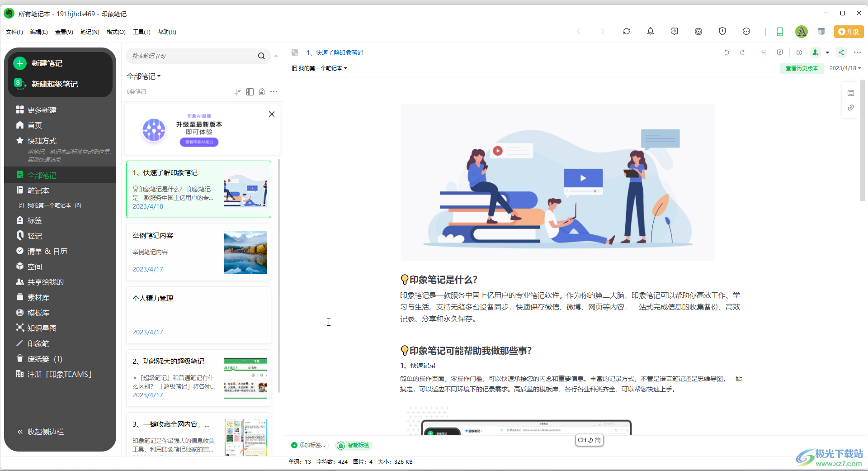Click 查看印象AI能力 banner button
The image size is (868, 471).
[x=199, y=142]
